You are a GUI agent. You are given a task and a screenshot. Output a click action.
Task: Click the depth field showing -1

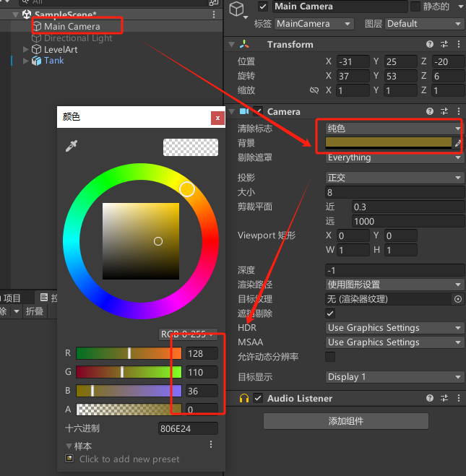point(394,270)
